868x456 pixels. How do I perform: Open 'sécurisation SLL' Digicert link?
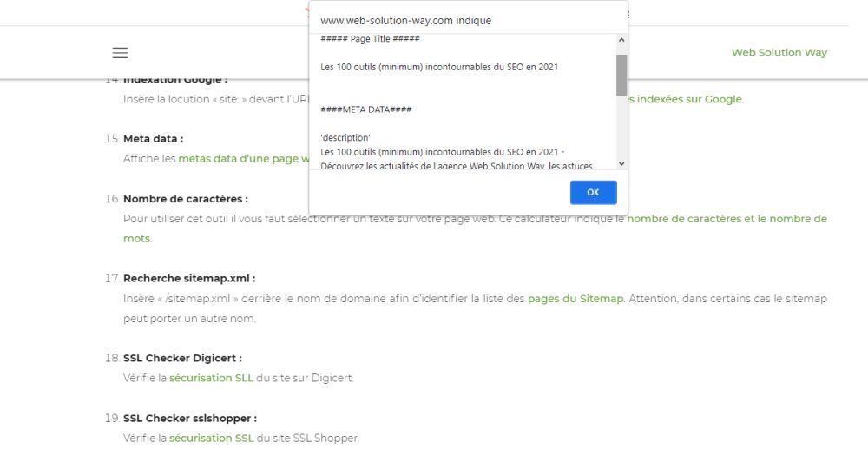tap(211, 378)
